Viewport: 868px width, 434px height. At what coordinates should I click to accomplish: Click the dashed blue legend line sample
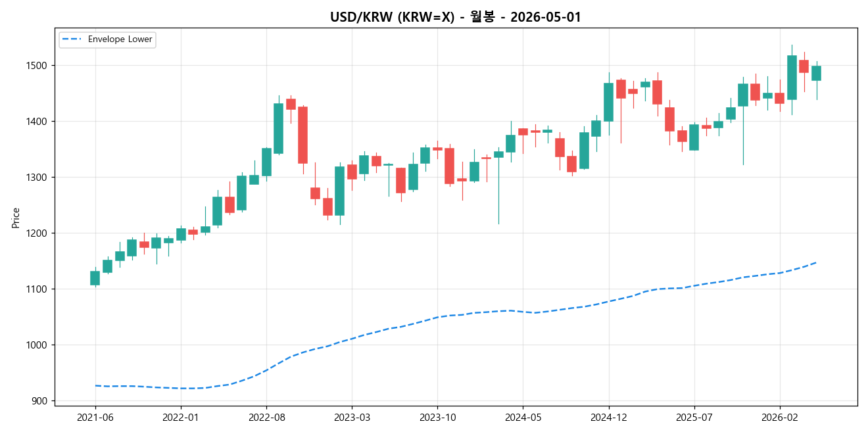click(72, 39)
